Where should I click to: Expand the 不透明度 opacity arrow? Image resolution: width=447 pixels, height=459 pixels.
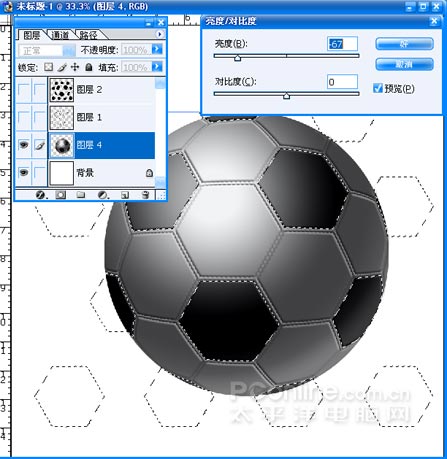(x=157, y=49)
